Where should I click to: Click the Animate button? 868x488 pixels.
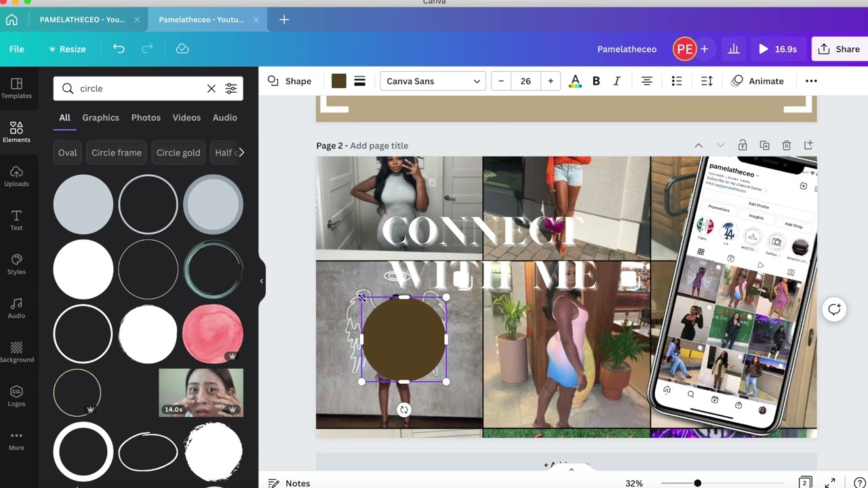pyautogui.click(x=757, y=81)
